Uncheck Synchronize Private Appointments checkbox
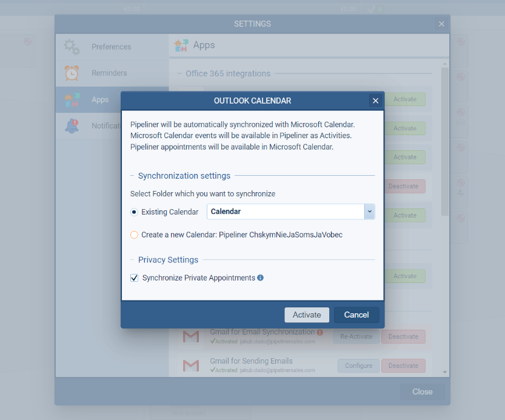 [135, 278]
